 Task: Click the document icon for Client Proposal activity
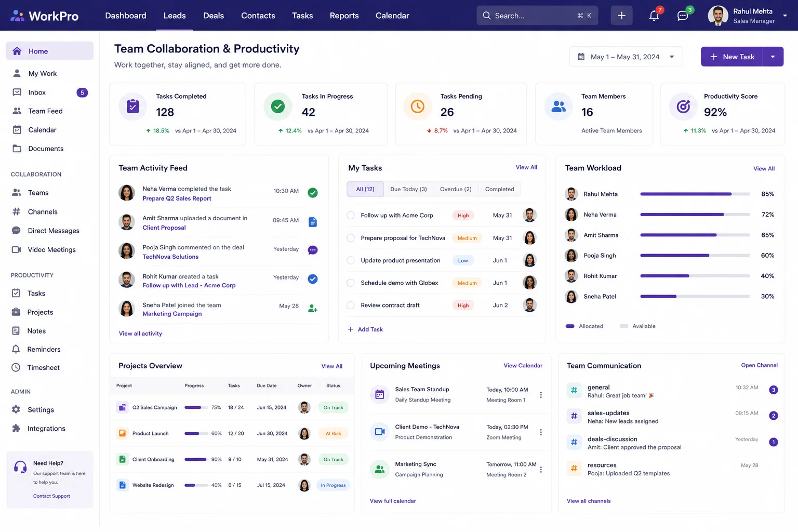click(x=313, y=222)
